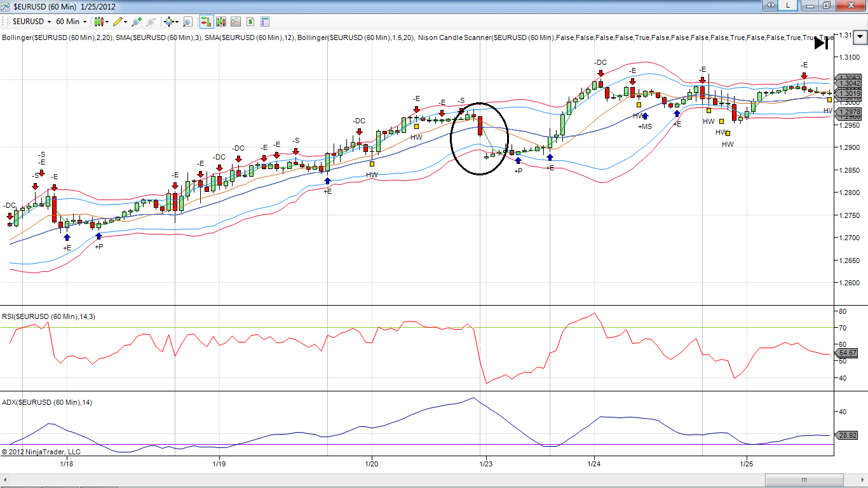868x488 pixels.
Task: Click the 1/25 date label on the time axis
Action: pos(747,464)
